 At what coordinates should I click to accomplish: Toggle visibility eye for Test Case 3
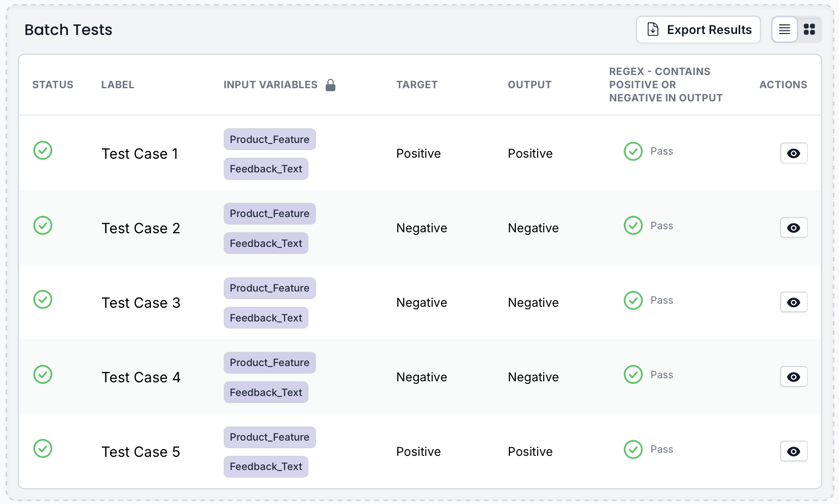tap(794, 302)
